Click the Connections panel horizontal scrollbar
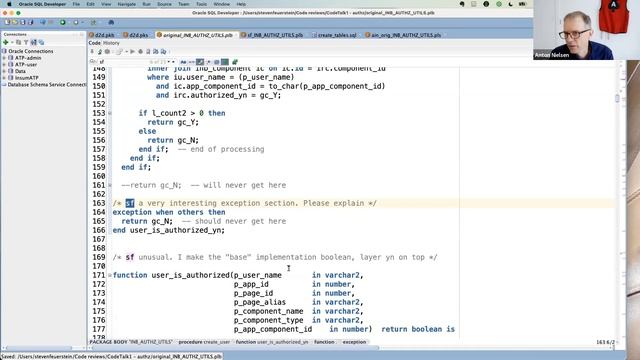 (x=38, y=348)
